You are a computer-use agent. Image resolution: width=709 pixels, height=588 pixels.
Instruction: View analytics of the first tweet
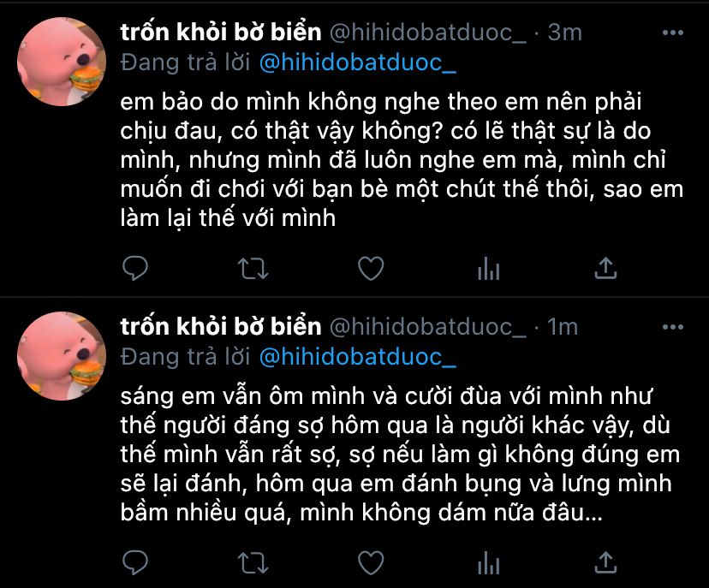[488, 269]
